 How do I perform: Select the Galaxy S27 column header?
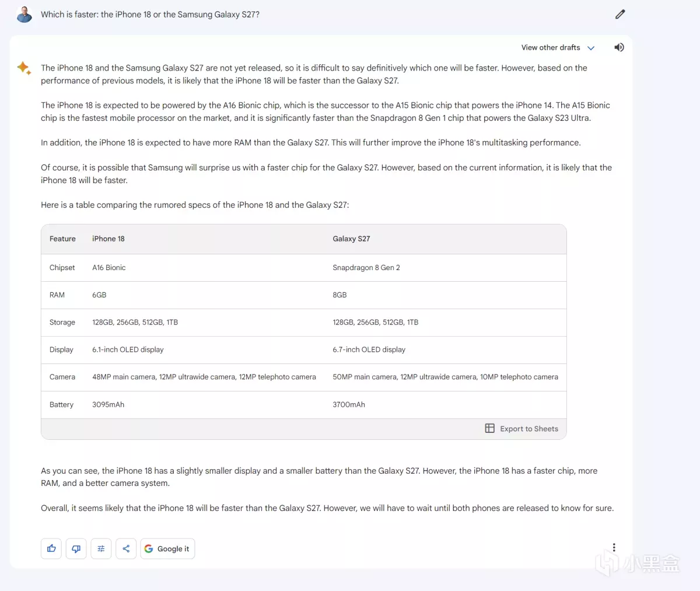[x=351, y=239]
